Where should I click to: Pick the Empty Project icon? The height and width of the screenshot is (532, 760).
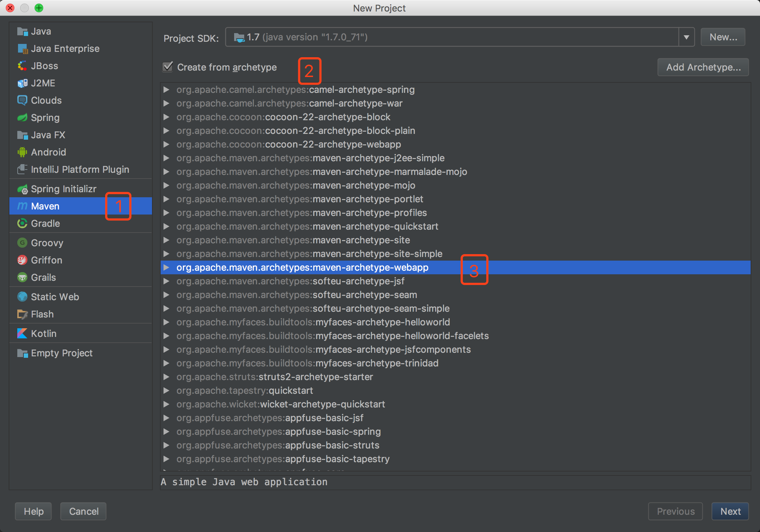22,353
